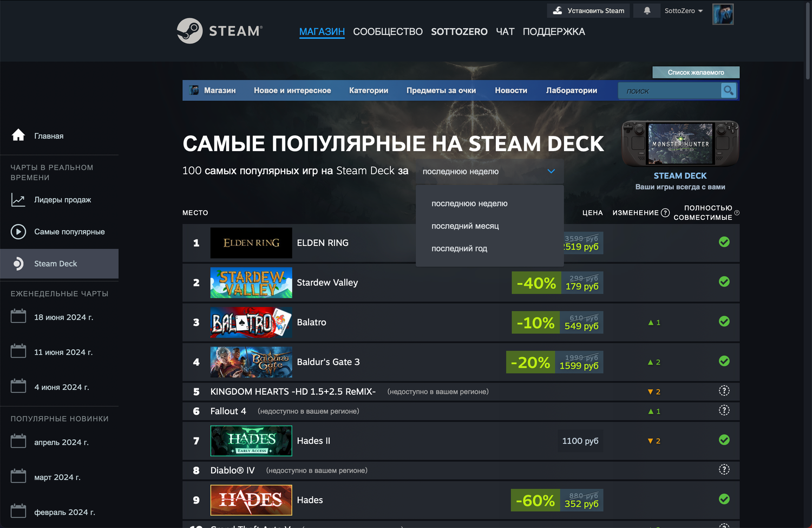Click the Установить Steam button
Image resolution: width=812 pixels, height=528 pixels.
coord(588,11)
